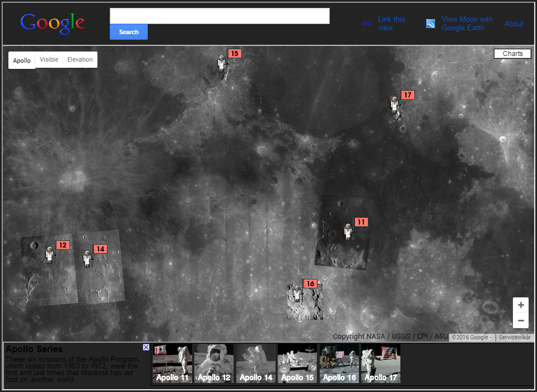Switch to the Elevation map tab

point(80,59)
